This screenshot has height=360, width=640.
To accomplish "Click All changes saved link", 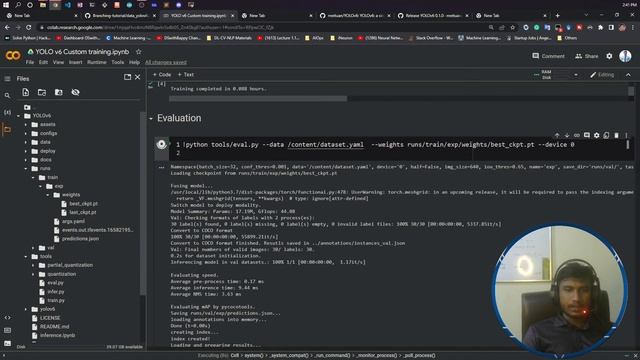I will 166,62.
